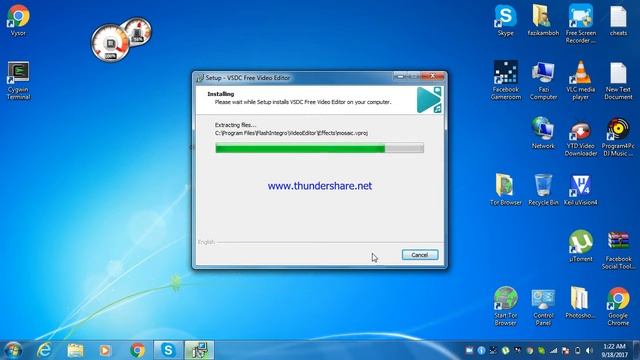Open the cheats file

(x=618, y=20)
